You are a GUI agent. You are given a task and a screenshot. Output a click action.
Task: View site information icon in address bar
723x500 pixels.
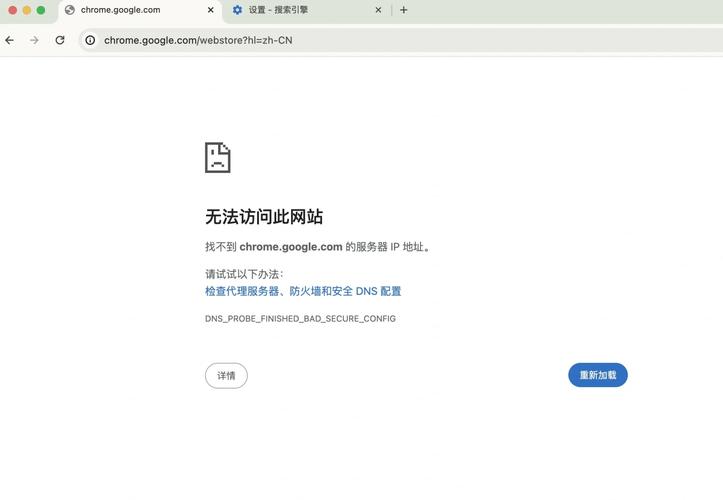point(90,41)
